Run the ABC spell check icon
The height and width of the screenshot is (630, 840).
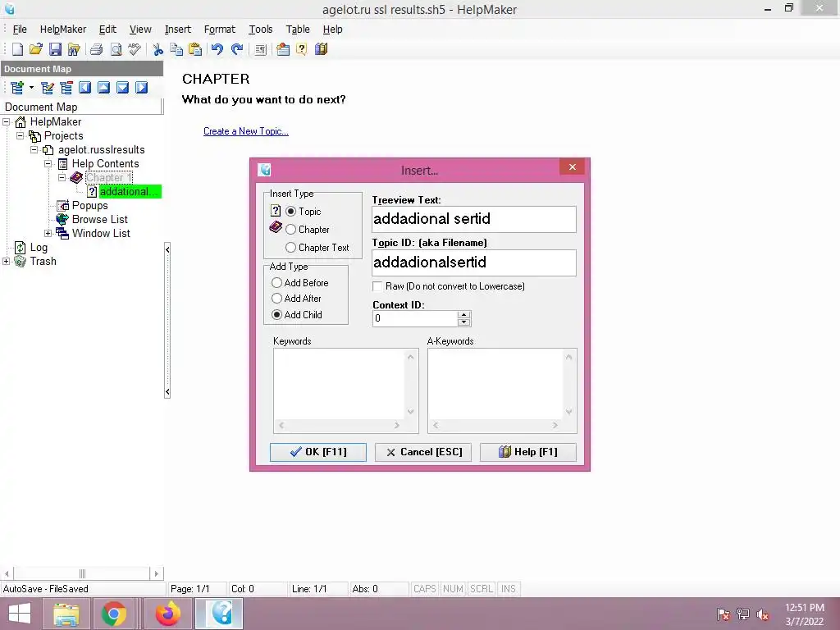[134, 49]
